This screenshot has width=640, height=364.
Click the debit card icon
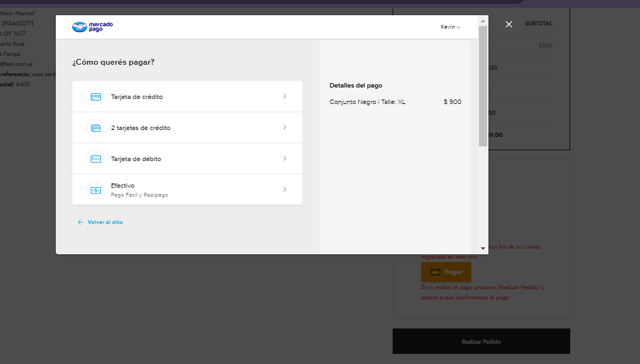(96, 159)
